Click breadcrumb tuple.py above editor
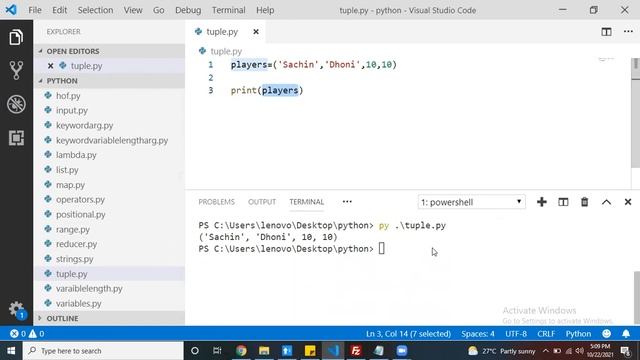 (226, 51)
